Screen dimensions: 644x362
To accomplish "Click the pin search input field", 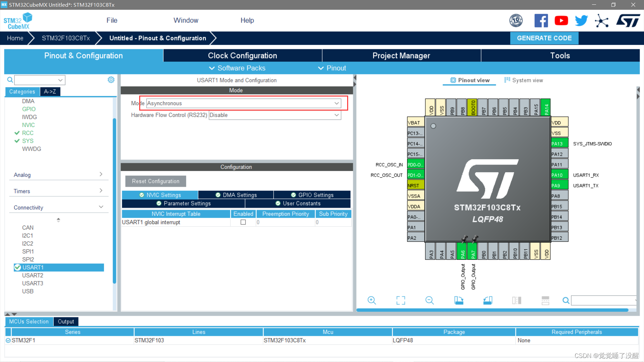I will (x=604, y=300).
